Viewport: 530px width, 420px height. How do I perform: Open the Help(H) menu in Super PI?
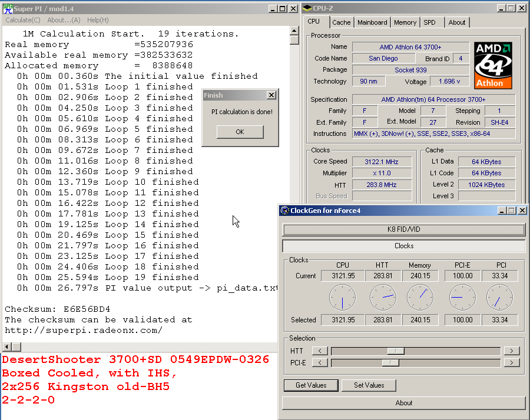pyautogui.click(x=98, y=20)
